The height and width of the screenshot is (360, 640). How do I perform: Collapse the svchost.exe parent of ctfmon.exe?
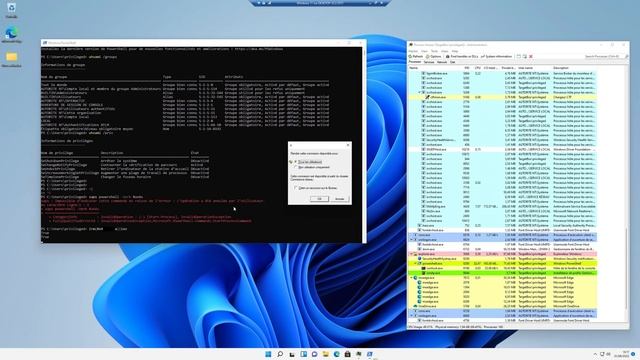point(419,93)
